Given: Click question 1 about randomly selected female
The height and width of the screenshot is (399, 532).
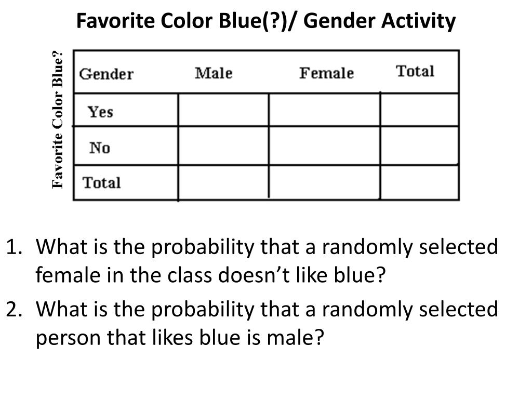Looking at the screenshot, I should tap(252, 261).
